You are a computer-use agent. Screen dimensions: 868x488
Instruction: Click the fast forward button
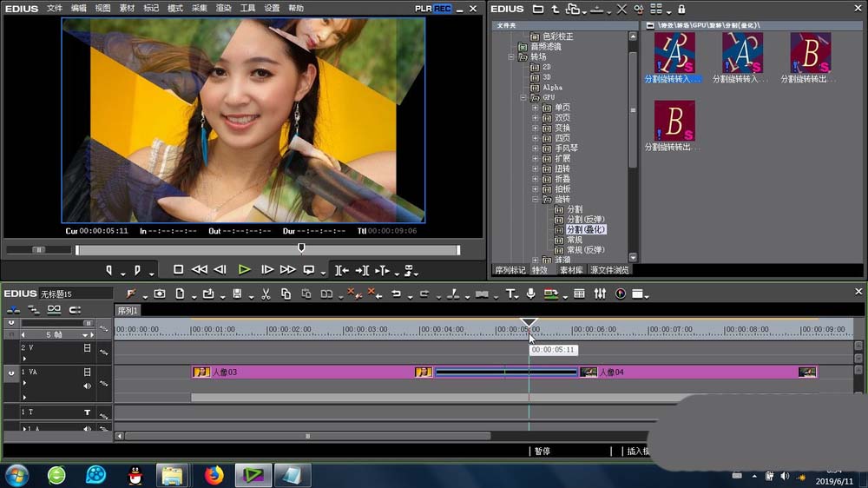[x=287, y=270]
